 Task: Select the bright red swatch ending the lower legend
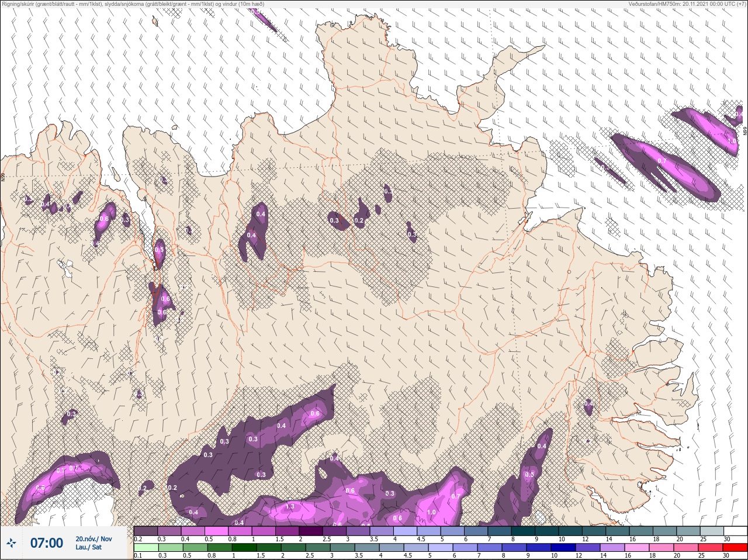coord(735,548)
